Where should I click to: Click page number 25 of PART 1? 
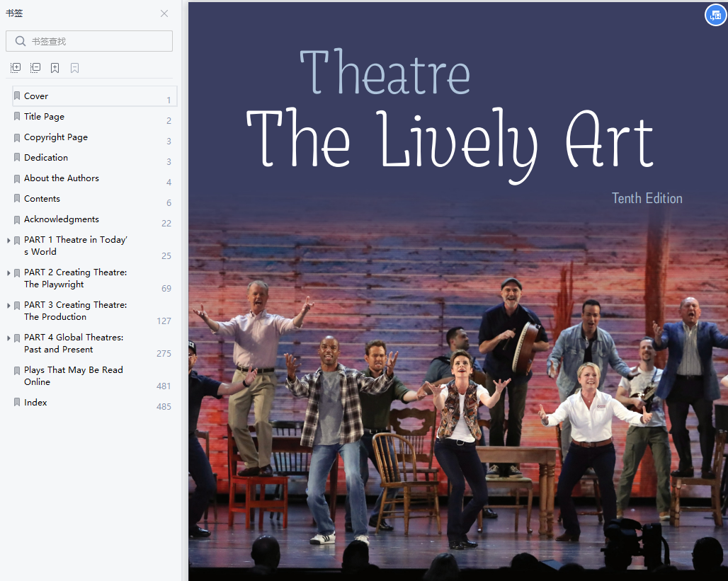[166, 256]
